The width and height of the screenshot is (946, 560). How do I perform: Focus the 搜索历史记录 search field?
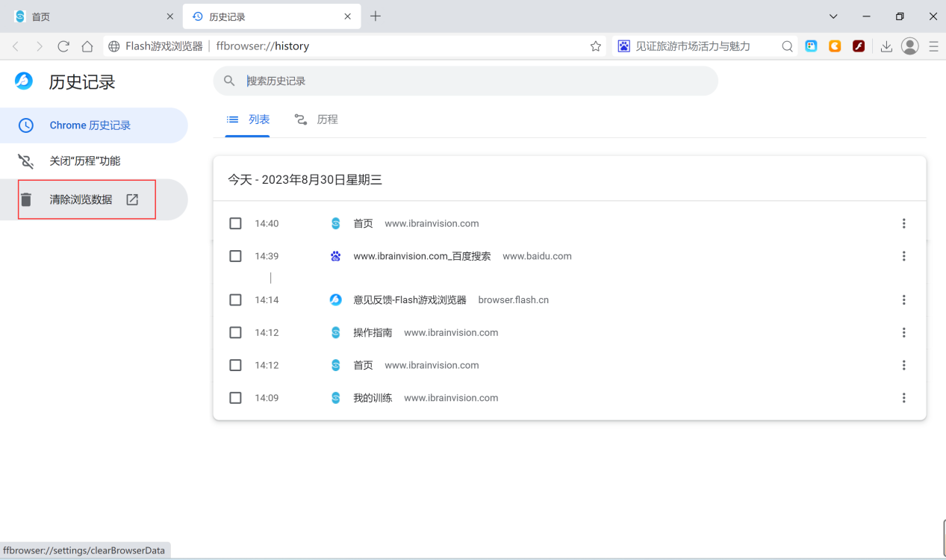click(x=465, y=81)
